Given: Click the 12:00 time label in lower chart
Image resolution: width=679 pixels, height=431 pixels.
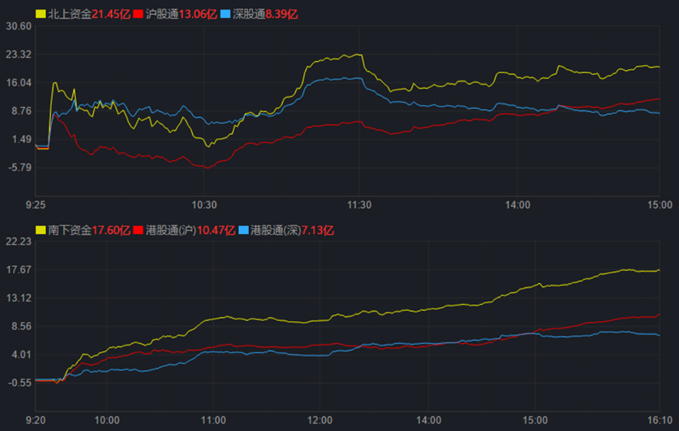Looking at the screenshot, I should pos(320,420).
